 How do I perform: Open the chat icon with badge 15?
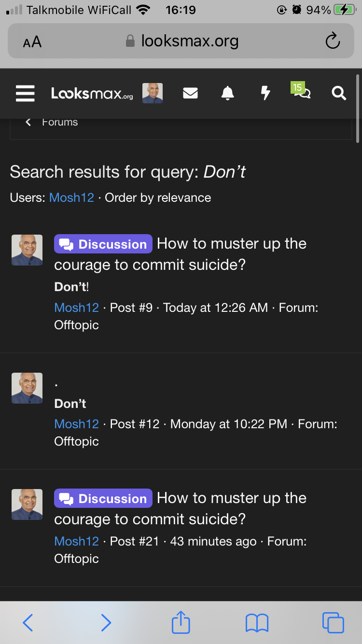pyautogui.click(x=301, y=91)
